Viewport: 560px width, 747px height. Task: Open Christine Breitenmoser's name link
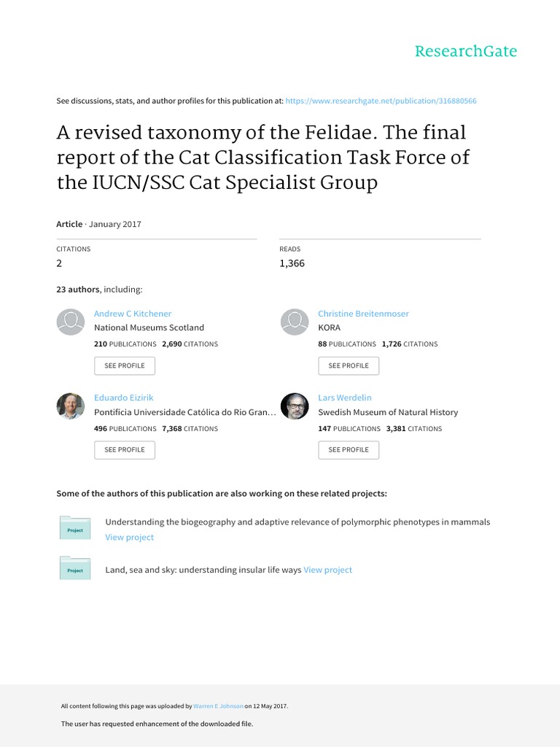coord(363,314)
